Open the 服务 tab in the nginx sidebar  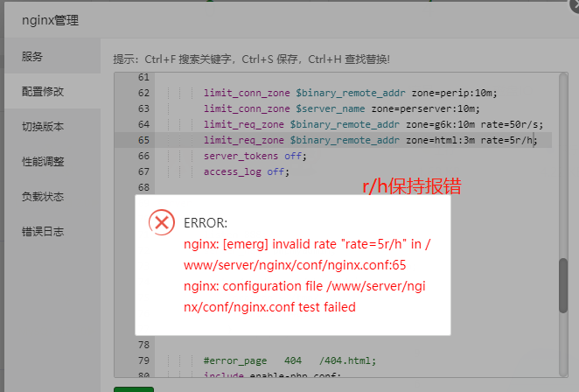coord(52,57)
